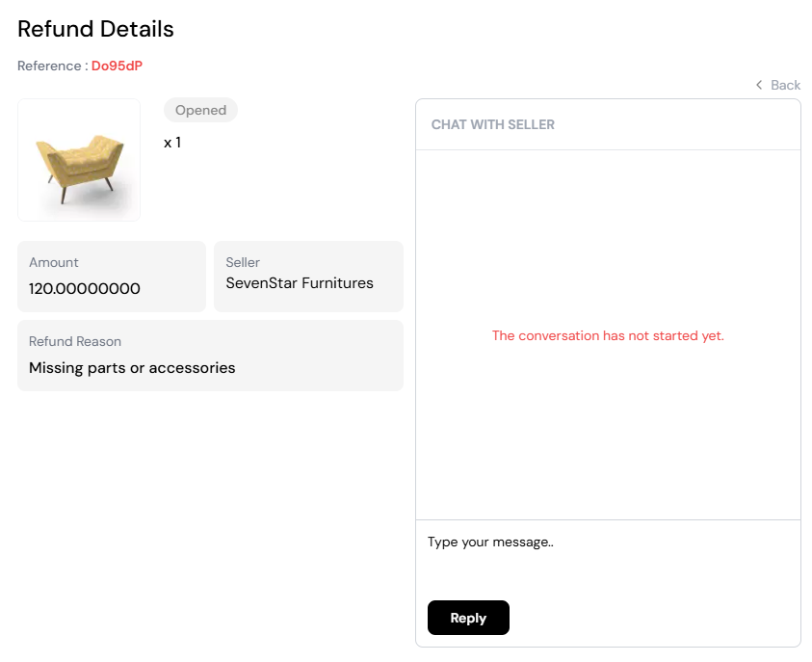Image resolution: width=812 pixels, height=662 pixels.
Task: Click the Back chevron arrow icon
Action: tap(759, 85)
